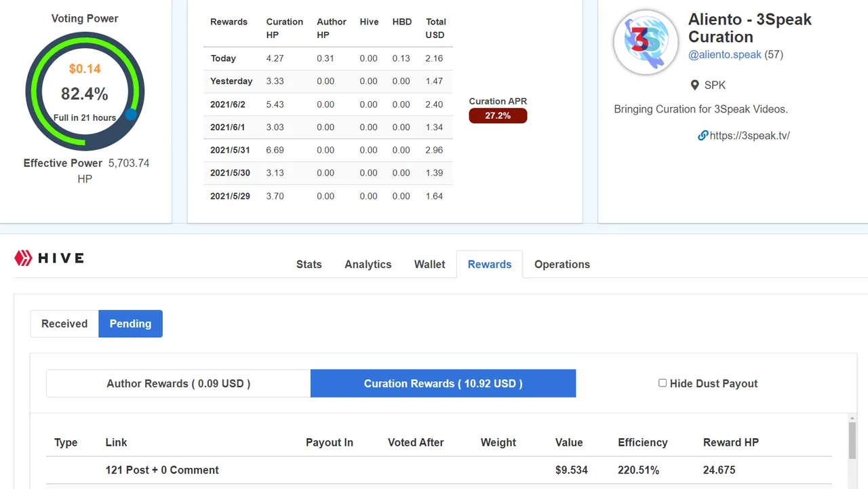Switch to the Stats tab
This screenshot has height=489, width=868.
309,265
